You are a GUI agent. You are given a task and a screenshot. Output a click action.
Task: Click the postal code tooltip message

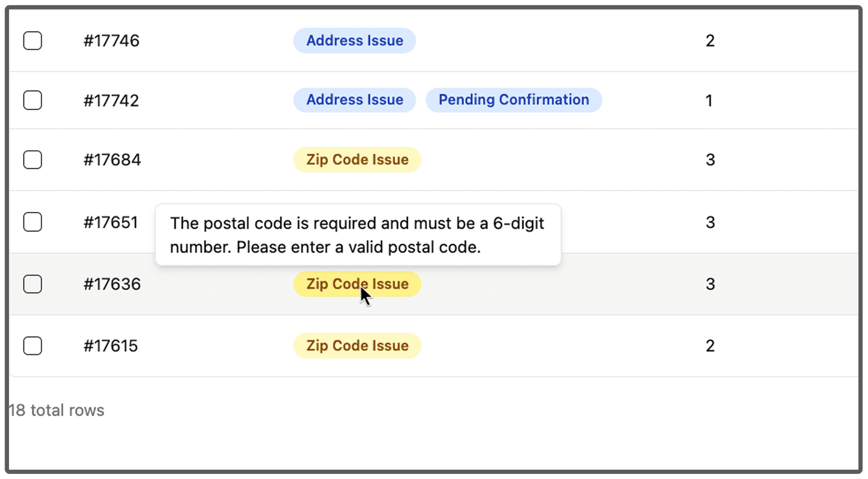click(x=358, y=235)
